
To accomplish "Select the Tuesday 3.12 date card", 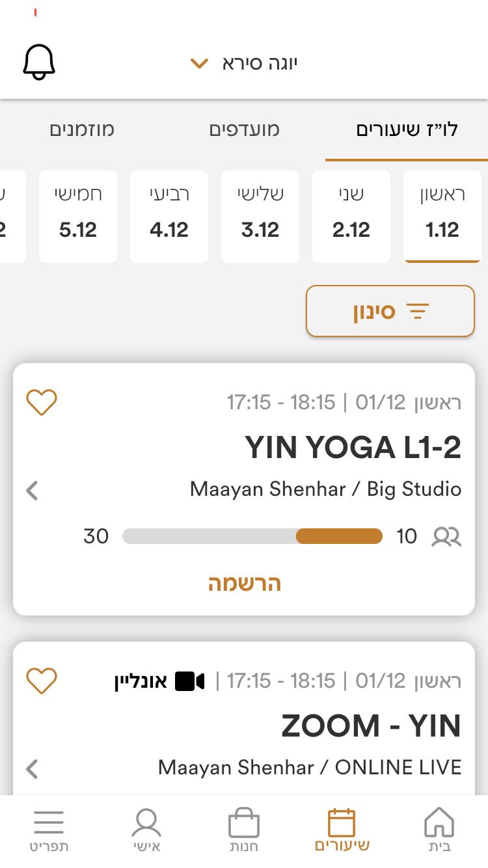I will (260, 216).
